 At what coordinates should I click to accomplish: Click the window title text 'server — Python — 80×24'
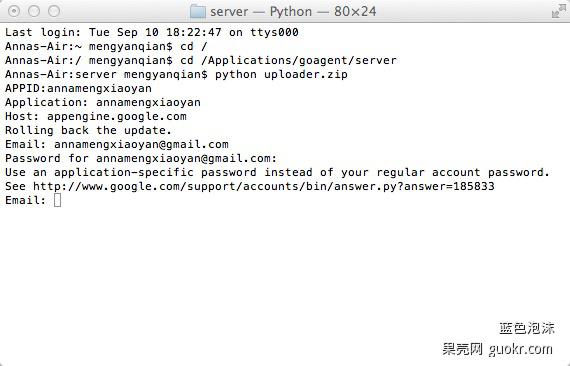point(293,12)
